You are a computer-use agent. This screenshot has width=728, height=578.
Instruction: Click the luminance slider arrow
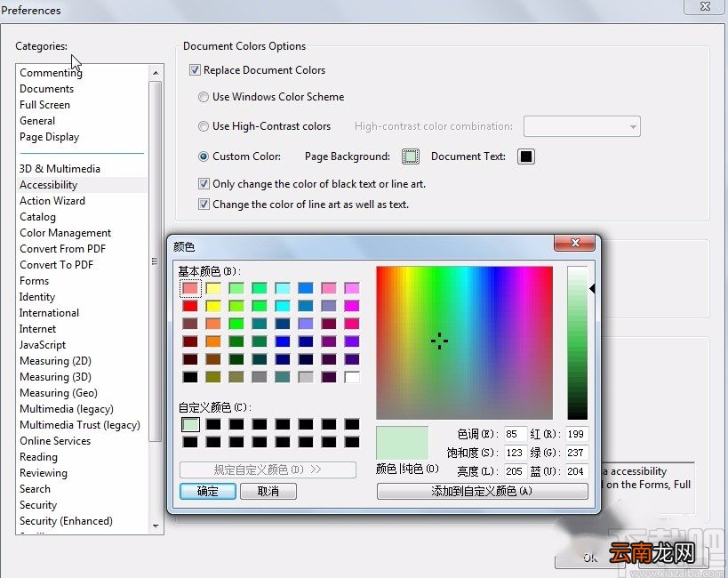pos(592,288)
